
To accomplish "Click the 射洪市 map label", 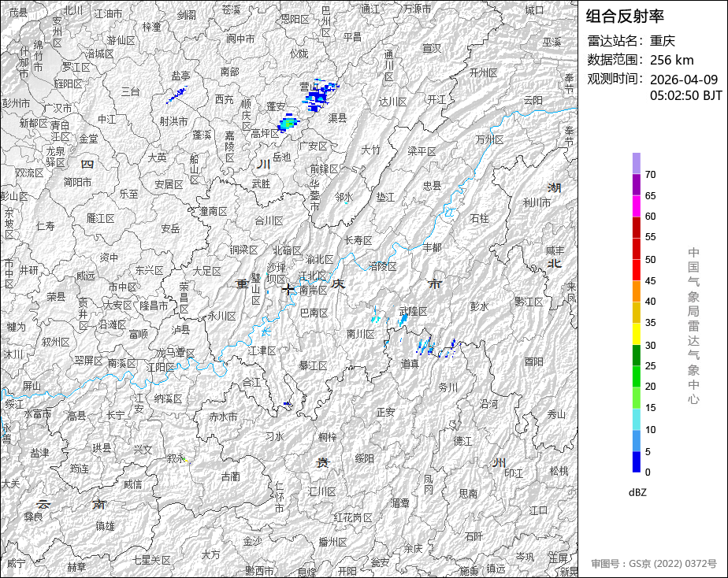I will 173,121.
